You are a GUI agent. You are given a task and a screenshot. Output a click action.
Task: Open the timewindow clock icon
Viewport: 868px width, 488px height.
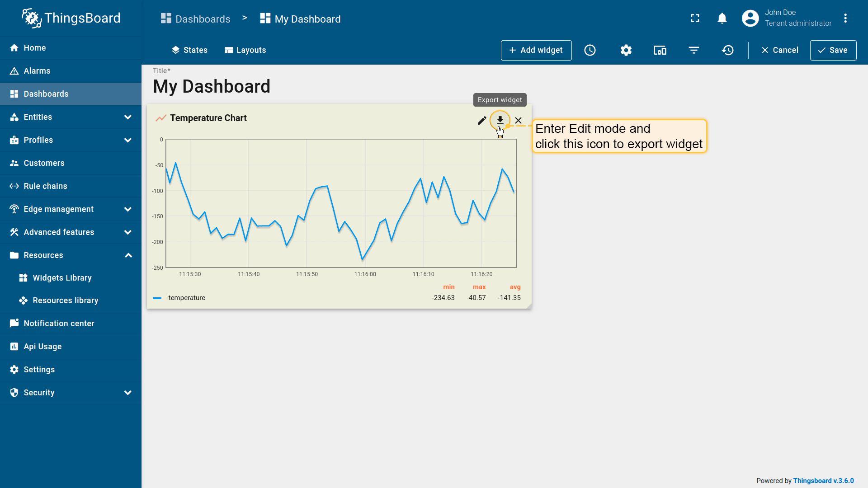[590, 50]
